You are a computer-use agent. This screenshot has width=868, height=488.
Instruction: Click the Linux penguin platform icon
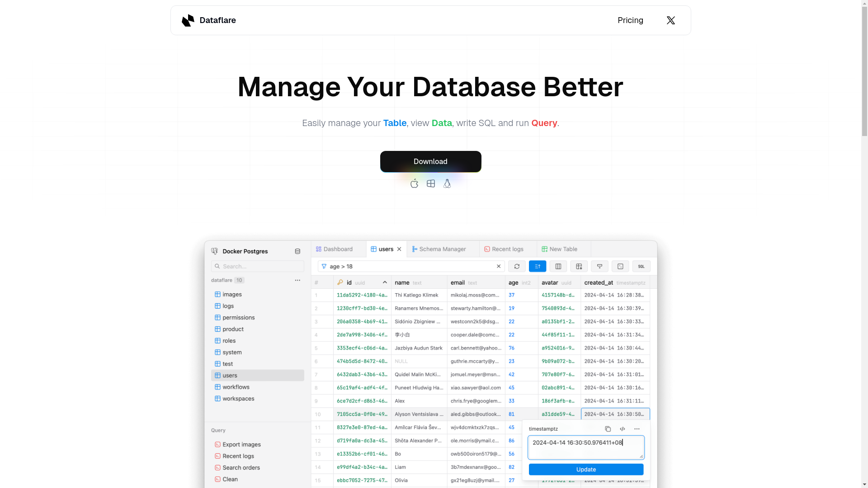pos(447,183)
